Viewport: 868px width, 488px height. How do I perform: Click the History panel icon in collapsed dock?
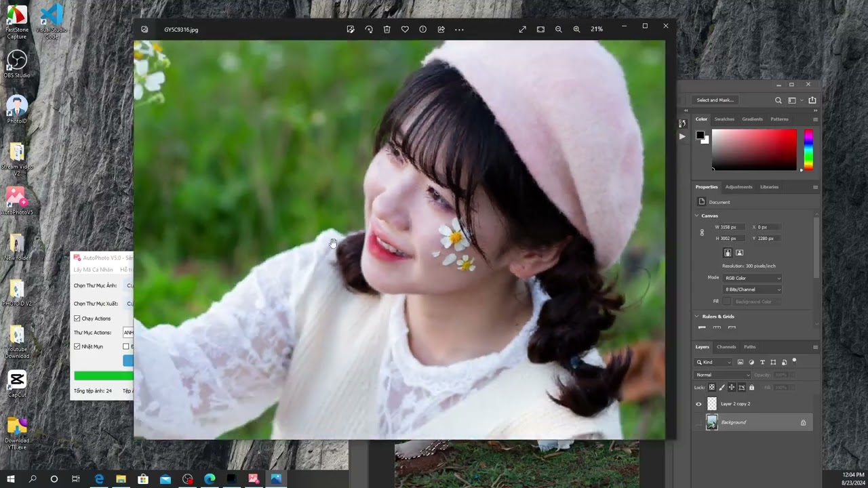coord(682,123)
